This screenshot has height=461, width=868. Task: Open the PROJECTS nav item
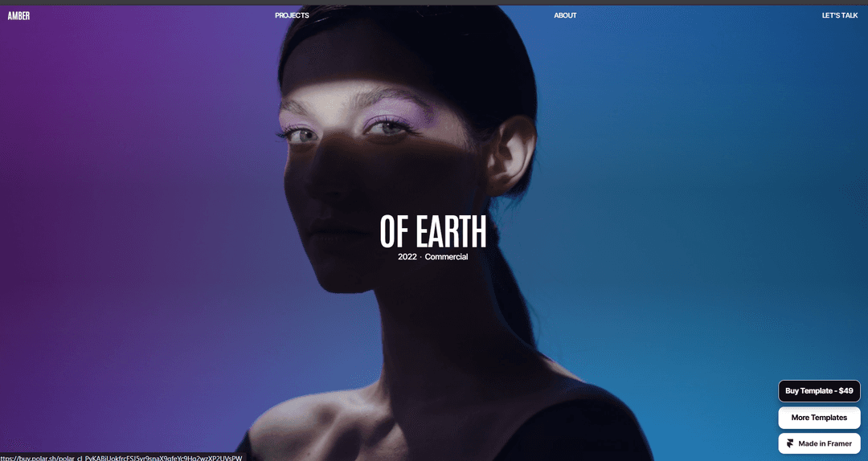coord(292,15)
